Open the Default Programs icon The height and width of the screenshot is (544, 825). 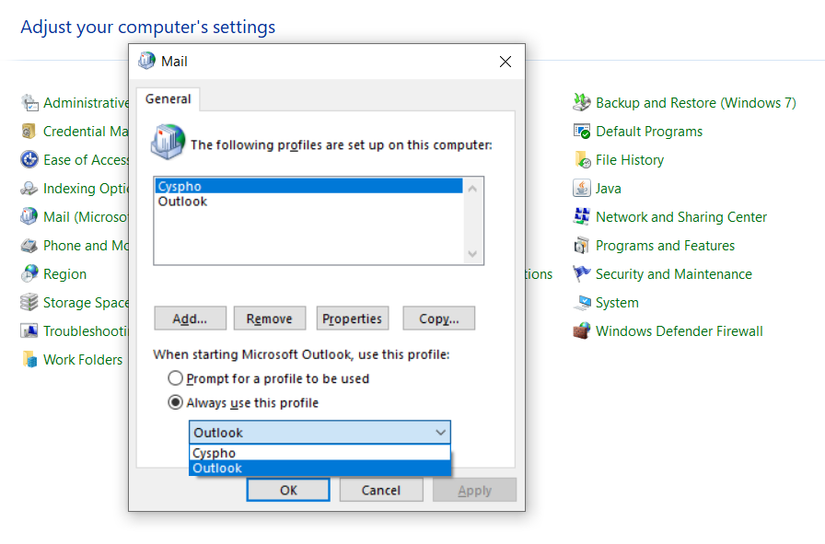click(582, 131)
